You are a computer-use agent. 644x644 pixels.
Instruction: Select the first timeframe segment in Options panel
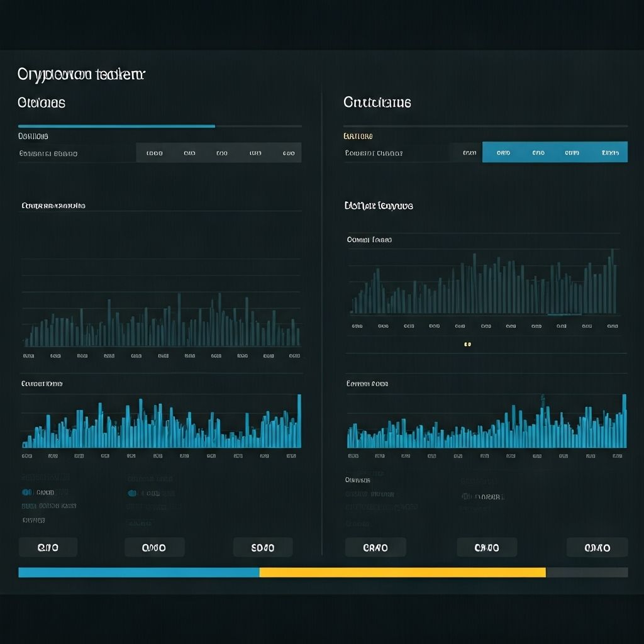154,152
